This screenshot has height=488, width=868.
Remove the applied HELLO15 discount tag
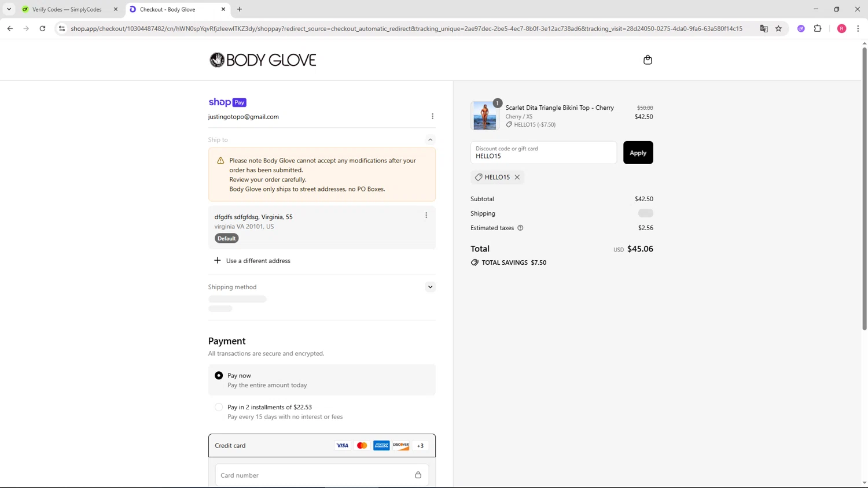click(x=517, y=177)
